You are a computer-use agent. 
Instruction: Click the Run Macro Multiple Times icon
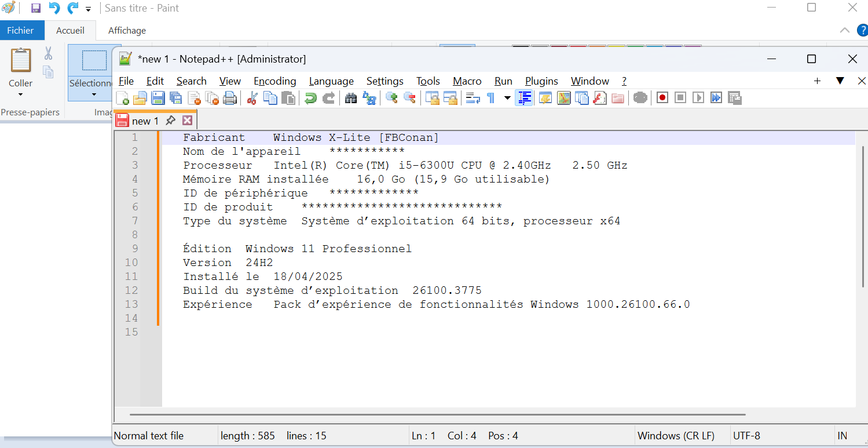tap(716, 98)
